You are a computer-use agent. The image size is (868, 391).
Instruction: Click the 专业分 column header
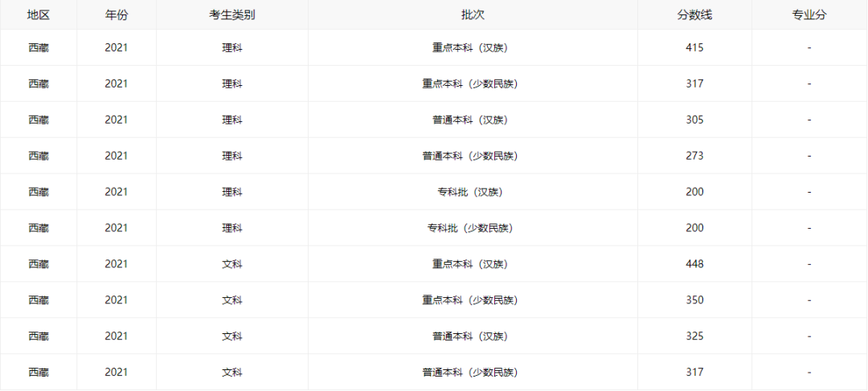click(x=809, y=14)
